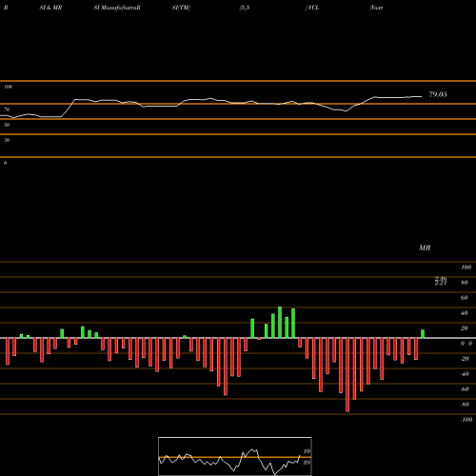Click the 40 label on MR axis

tap(465, 313)
